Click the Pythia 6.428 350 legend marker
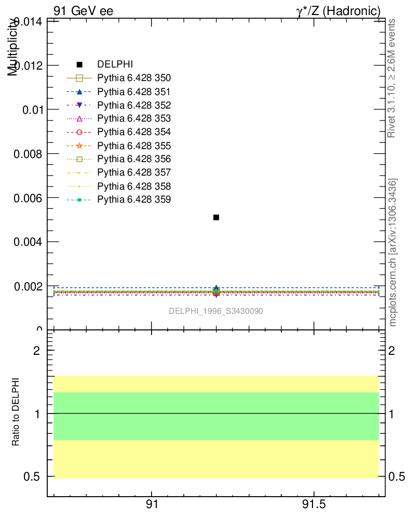Image resolution: width=408 pixels, height=532 pixels. [x=79, y=78]
